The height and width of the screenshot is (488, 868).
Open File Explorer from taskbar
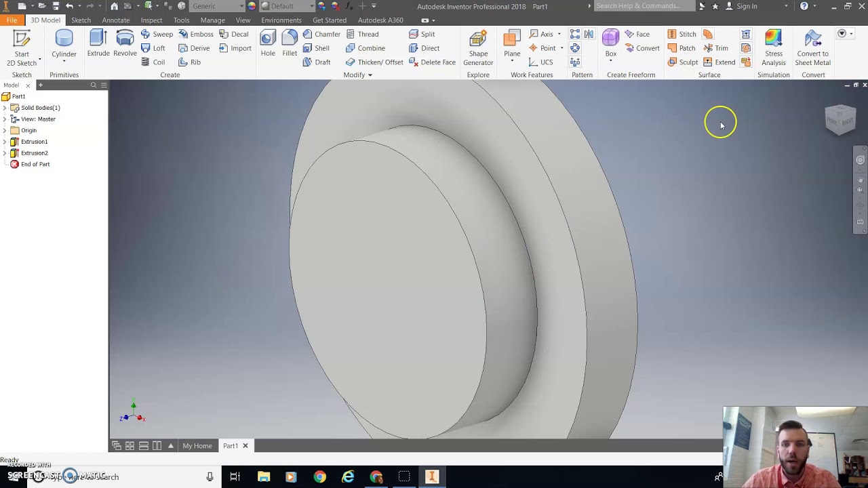pos(264,477)
